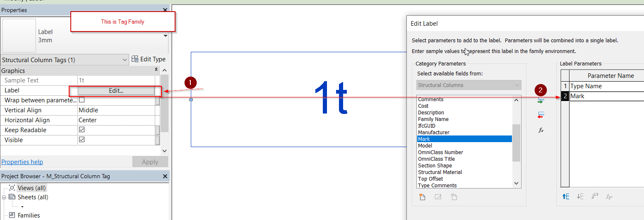This screenshot has height=220, width=644.
Task: Open the Structural Columns fields dropdown
Action: (469, 85)
